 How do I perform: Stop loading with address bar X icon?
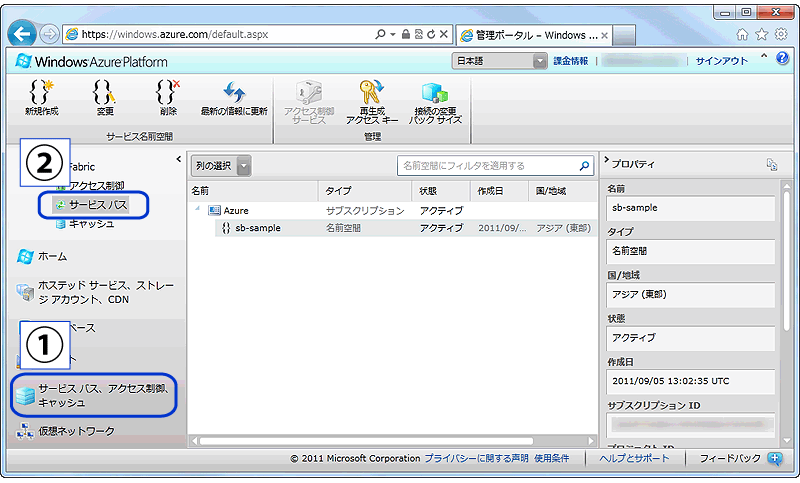click(444, 34)
